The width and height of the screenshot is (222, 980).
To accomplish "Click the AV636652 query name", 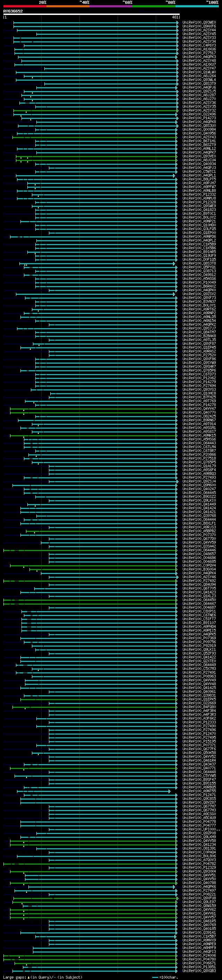I will tap(13, 11).
